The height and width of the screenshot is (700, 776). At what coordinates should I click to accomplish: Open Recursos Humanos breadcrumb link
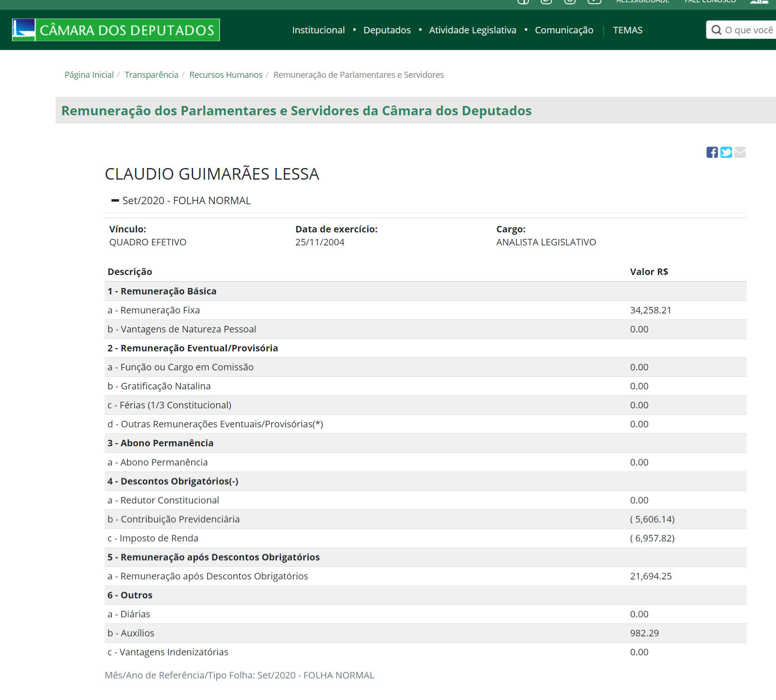[226, 75]
